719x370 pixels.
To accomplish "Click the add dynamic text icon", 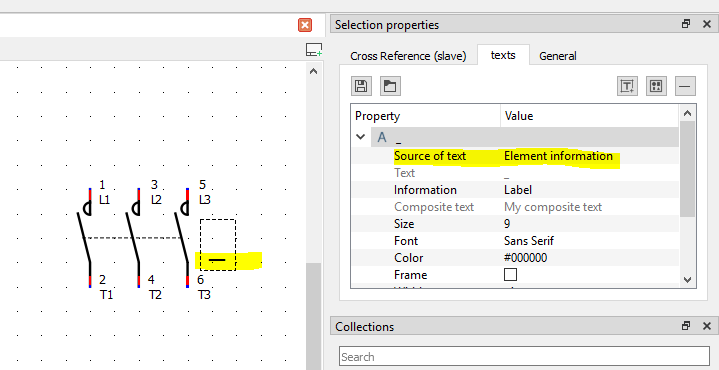I will pos(627,86).
